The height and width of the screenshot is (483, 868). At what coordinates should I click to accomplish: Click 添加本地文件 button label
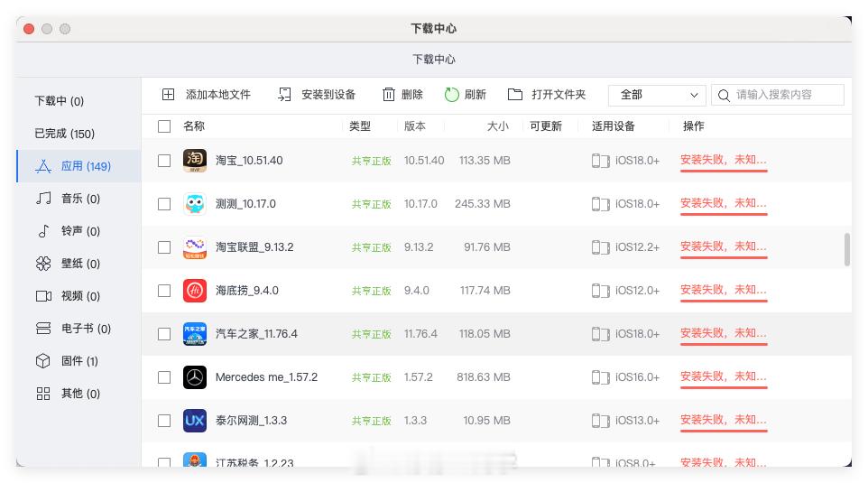(x=218, y=95)
